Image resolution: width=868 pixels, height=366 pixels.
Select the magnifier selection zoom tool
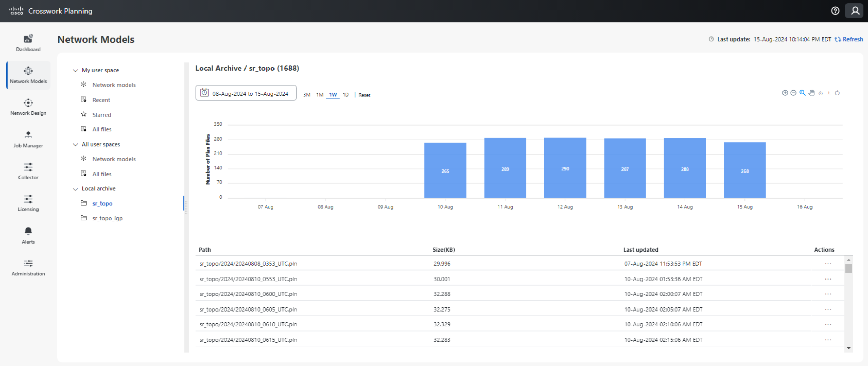802,93
